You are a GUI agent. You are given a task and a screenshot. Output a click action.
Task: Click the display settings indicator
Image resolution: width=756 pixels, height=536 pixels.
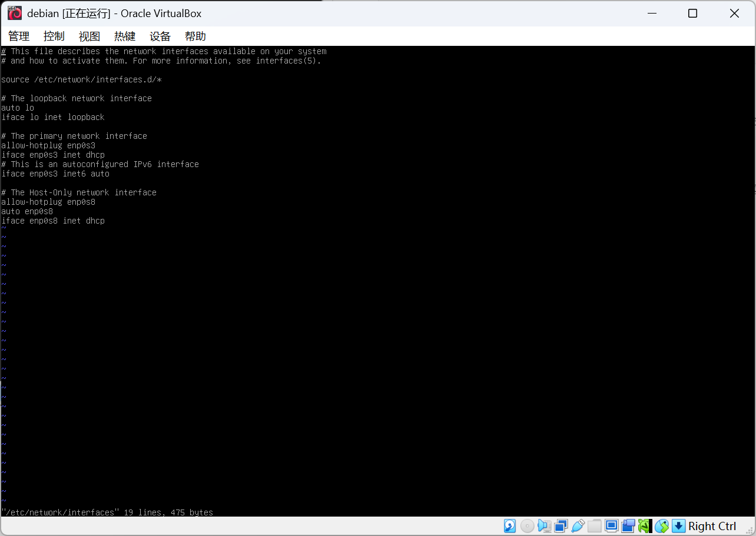tap(611, 526)
